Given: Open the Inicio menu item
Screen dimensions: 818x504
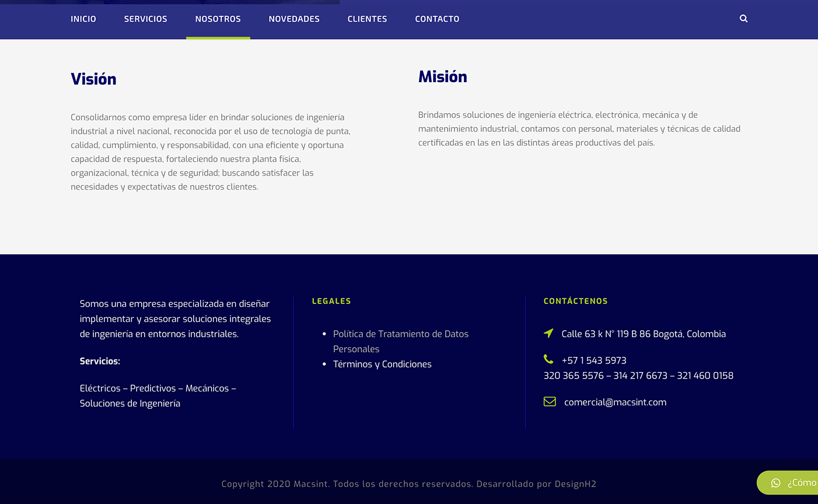Looking at the screenshot, I should pos(83,19).
